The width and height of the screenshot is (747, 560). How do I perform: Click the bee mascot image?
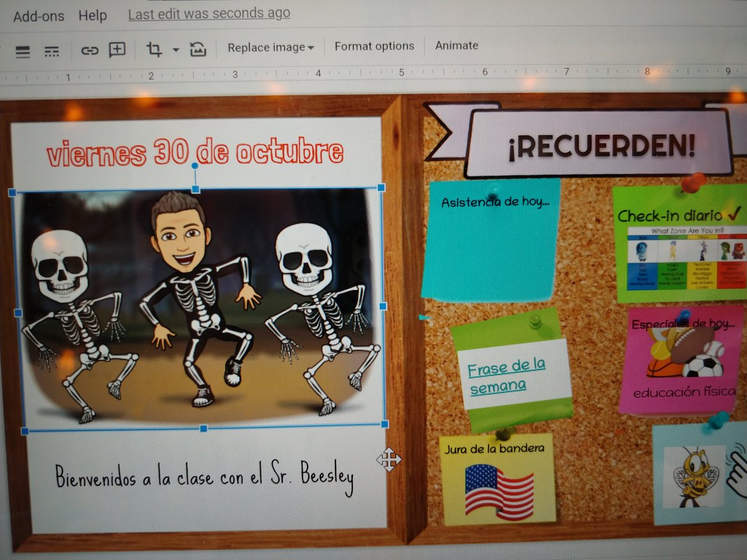(x=694, y=476)
